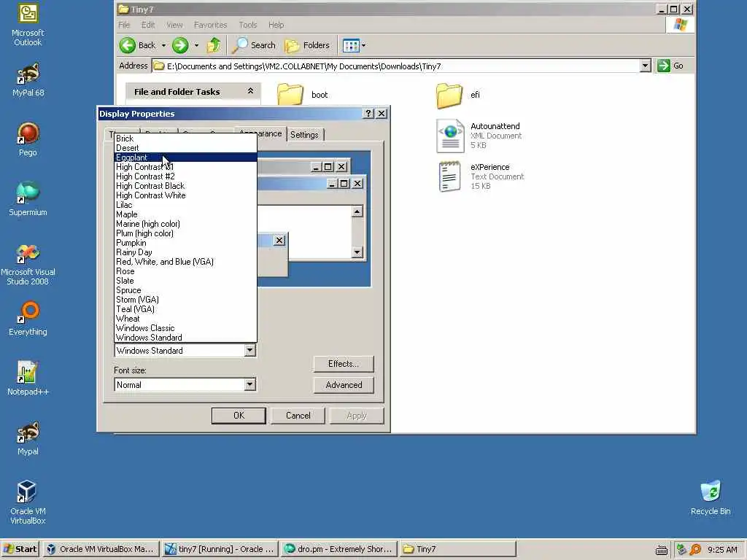Switch to Oracle VM VirtualBox Manager taskbar item

click(100, 549)
